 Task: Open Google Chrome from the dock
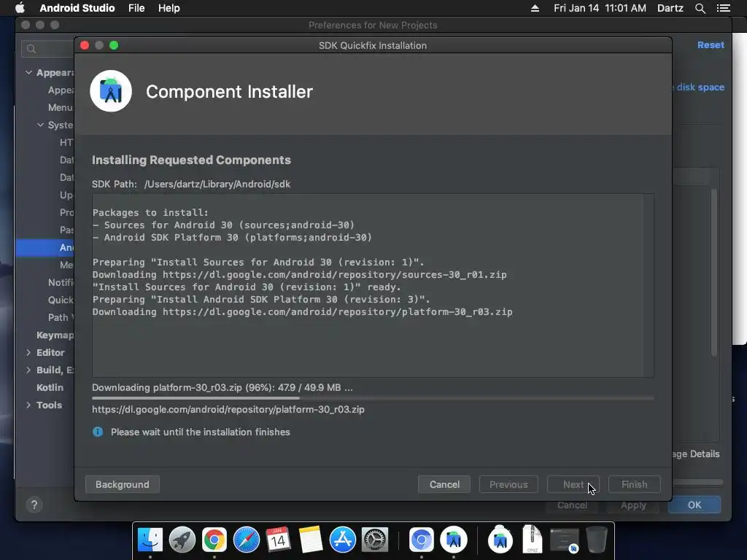(214, 540)
